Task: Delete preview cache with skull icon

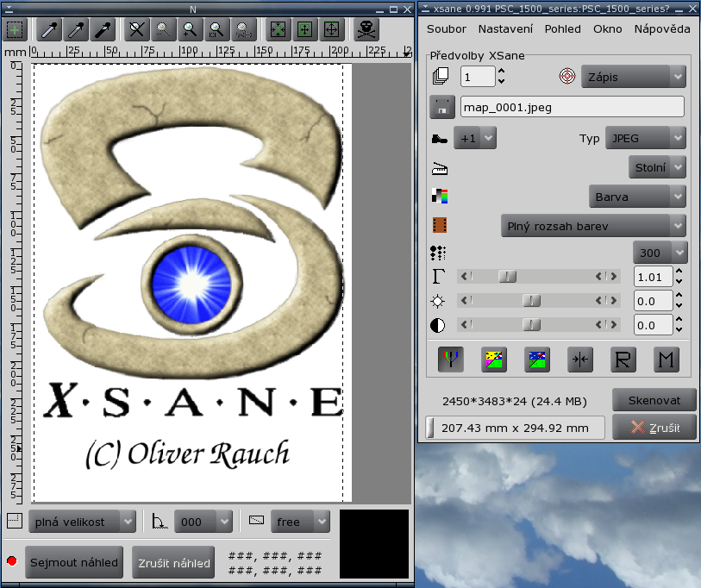Action: [x=366, y=30]
